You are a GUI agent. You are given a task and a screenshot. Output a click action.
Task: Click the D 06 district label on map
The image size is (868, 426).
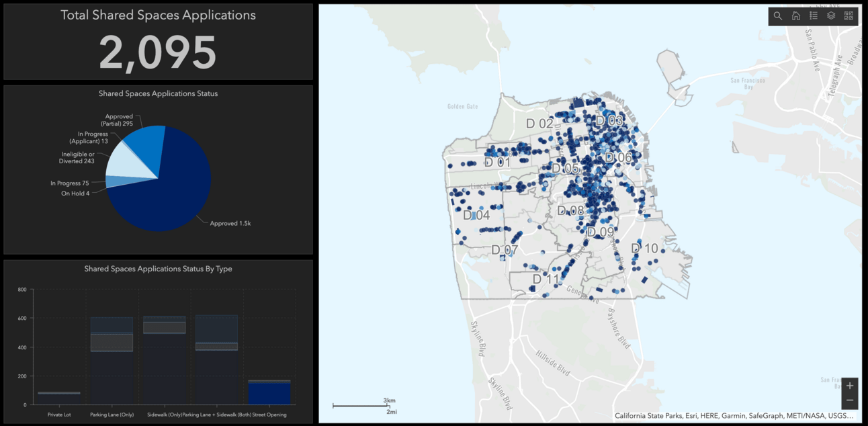618,157
